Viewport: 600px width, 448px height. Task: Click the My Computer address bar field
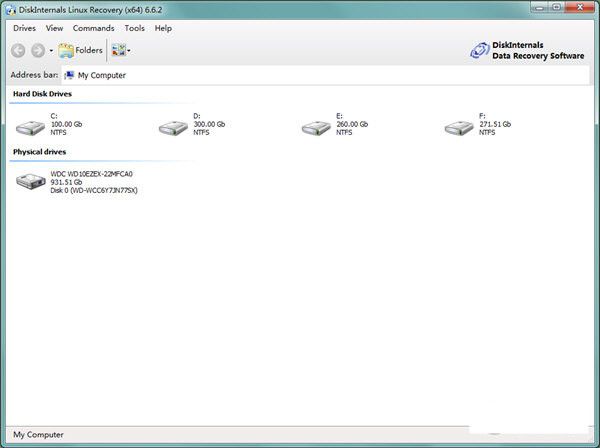[x=325, y=75]
